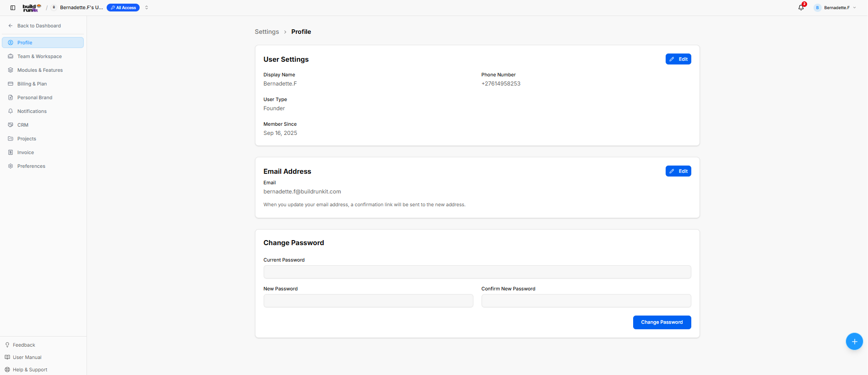Edit the User Settings section
Screen dimensions: 868x375
click(x=678, y=59)
